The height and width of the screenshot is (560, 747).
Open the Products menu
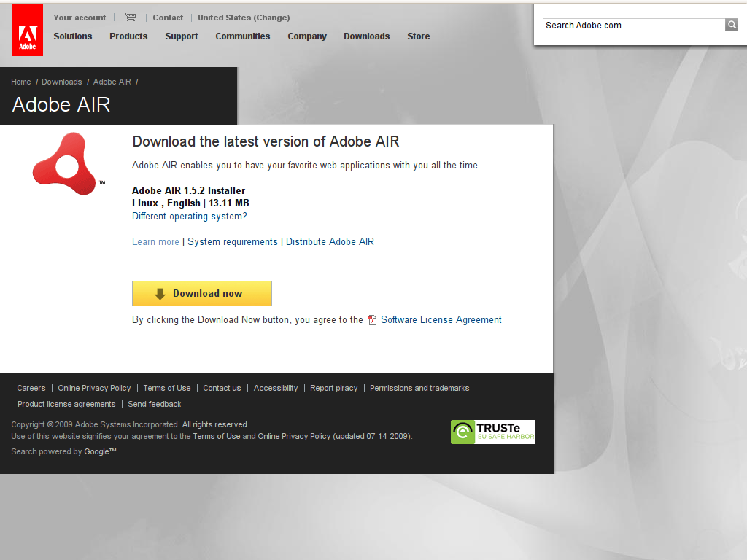click(128, 36)
